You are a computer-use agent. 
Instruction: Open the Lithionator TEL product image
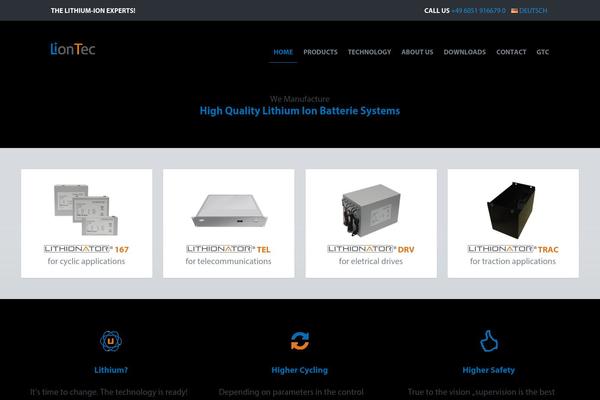229,211
